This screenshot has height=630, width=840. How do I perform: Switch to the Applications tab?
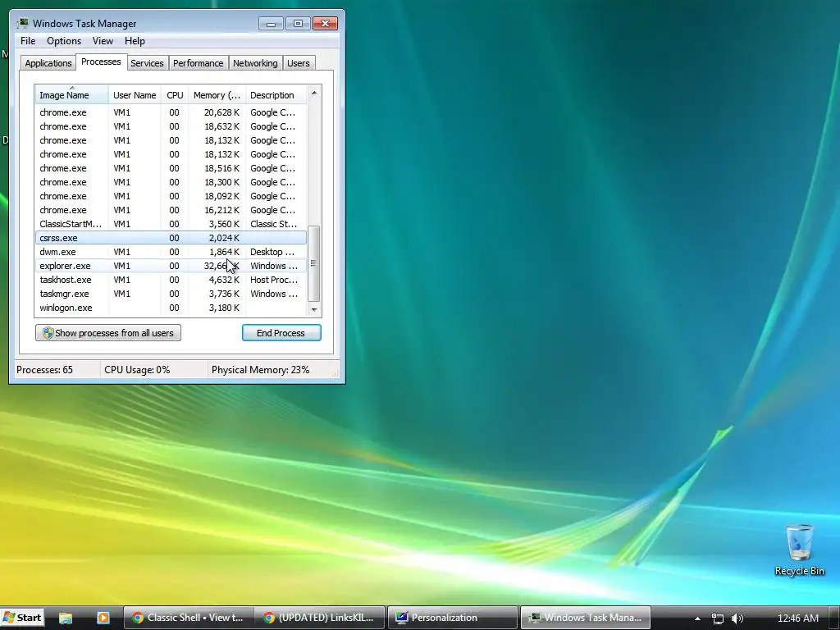point(48,63)
